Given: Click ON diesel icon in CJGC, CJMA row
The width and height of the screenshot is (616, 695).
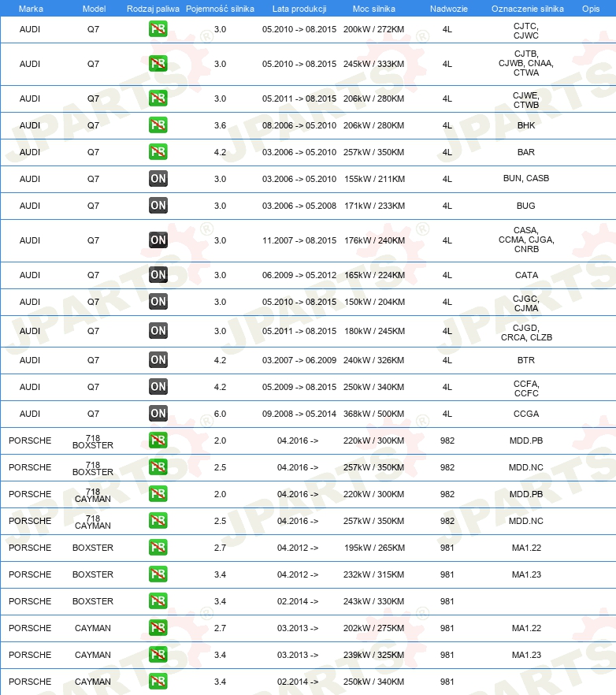Looking at the screenshot, I should tap(158, 302).
